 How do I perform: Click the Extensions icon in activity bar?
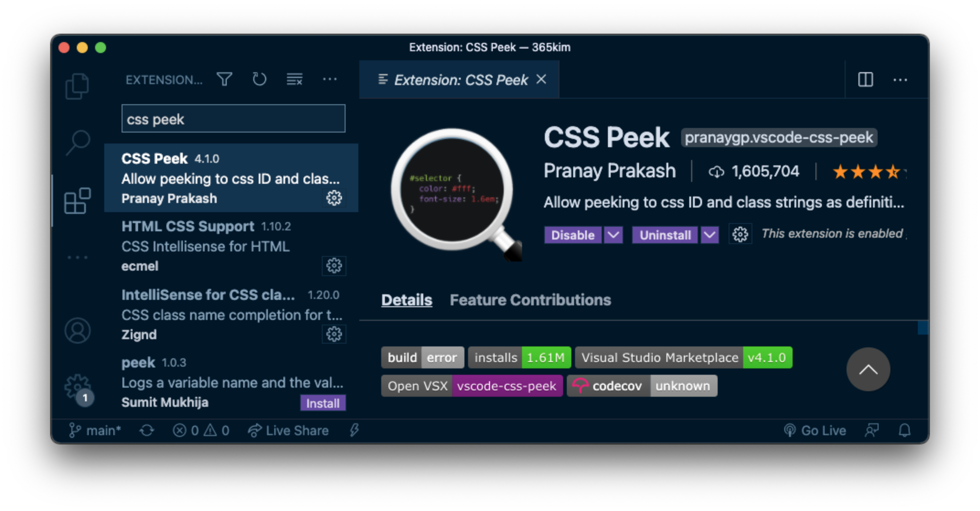pyautogui.click(x=77, y=200)
